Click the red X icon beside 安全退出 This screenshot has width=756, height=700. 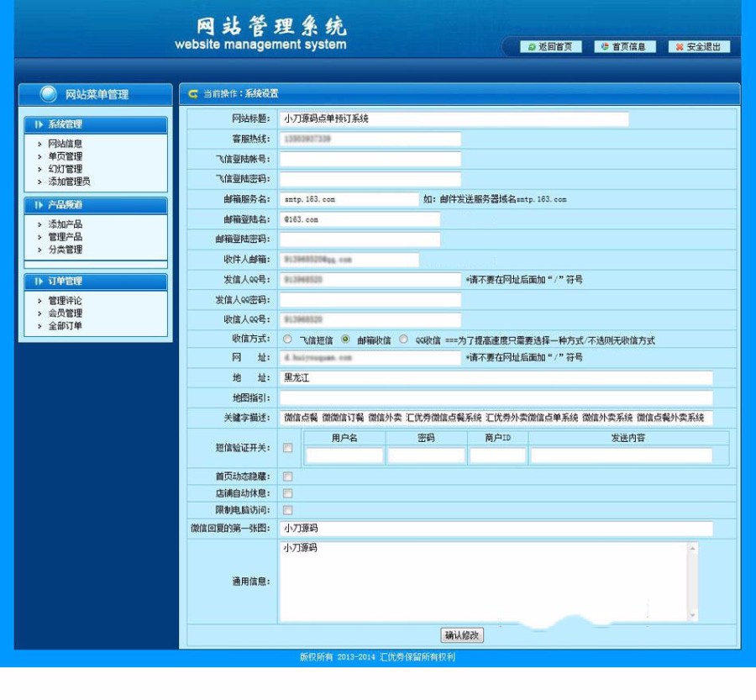point(679,47)
